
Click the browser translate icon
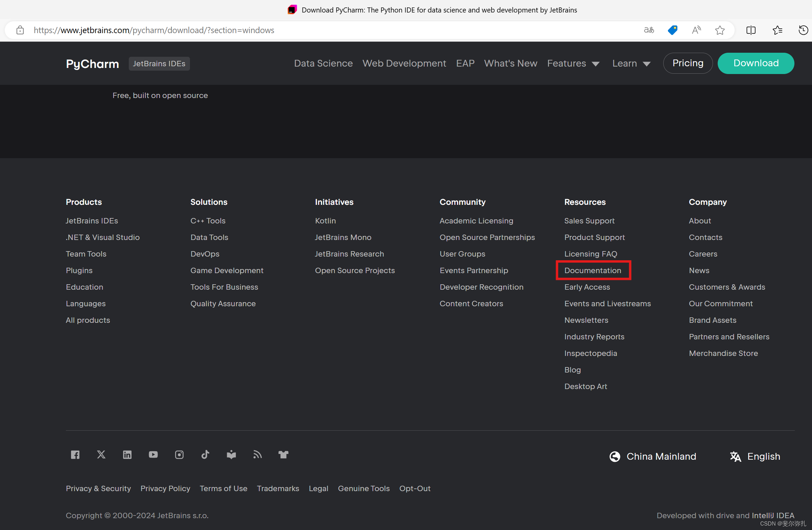tap(649, 30)
